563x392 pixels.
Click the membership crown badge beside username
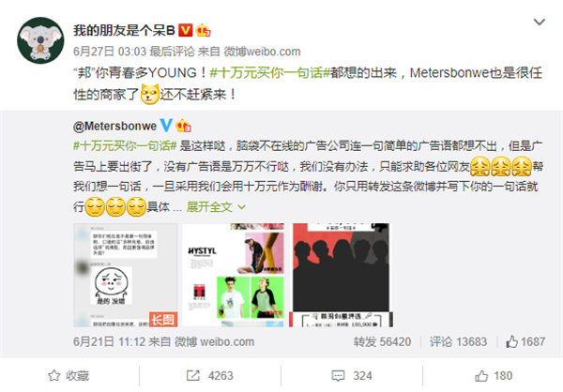[x=204, y=31]
